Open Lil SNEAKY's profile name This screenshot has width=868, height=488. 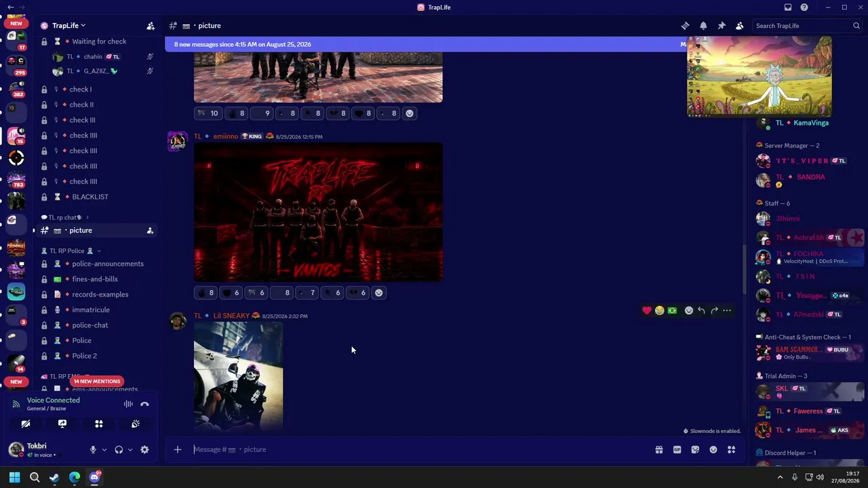231,316
